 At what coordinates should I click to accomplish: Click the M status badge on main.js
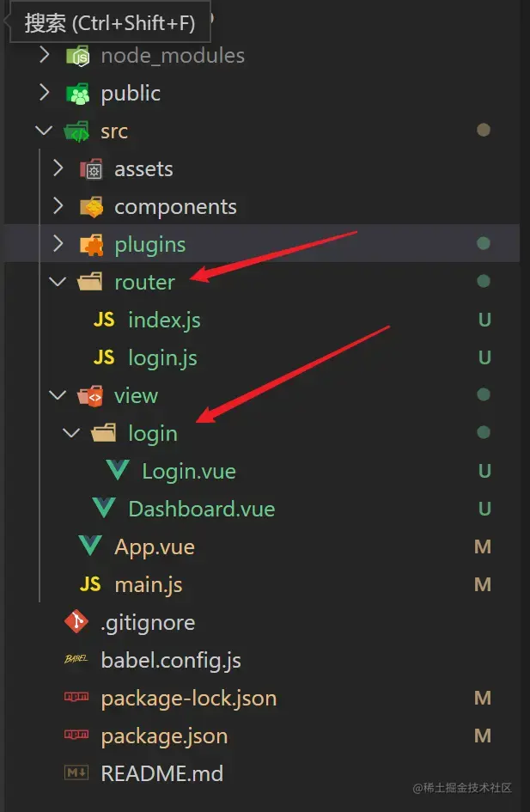(483, 584)
